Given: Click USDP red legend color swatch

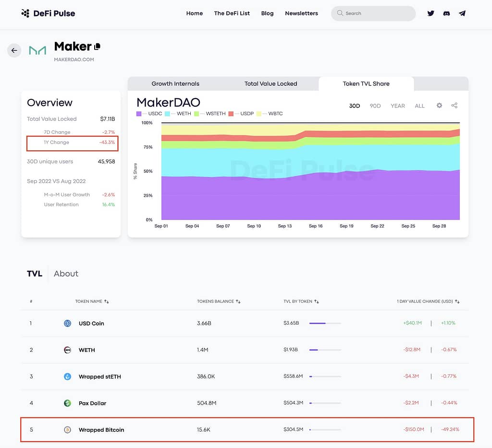Looking at the screenshot, I should tap(231, 114).
